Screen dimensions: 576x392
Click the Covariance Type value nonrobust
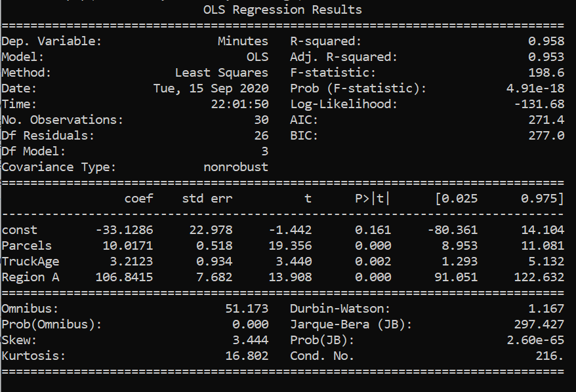point(236,167)
